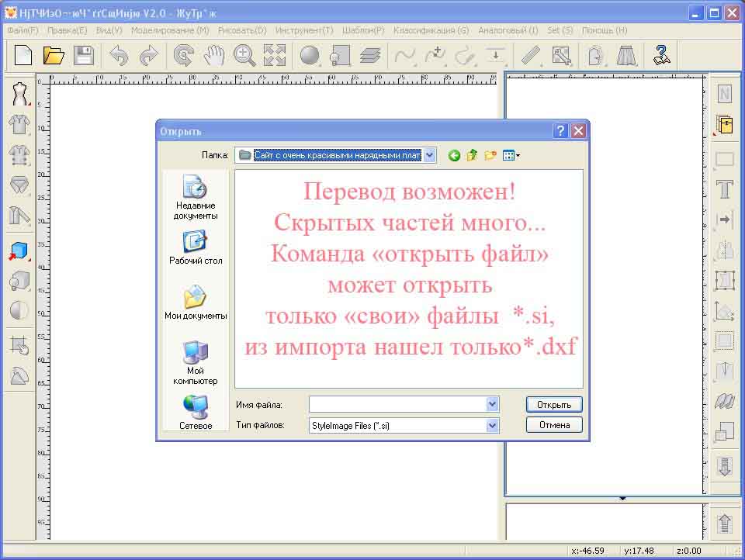Go to Сетевое network location

coord(196,413)
